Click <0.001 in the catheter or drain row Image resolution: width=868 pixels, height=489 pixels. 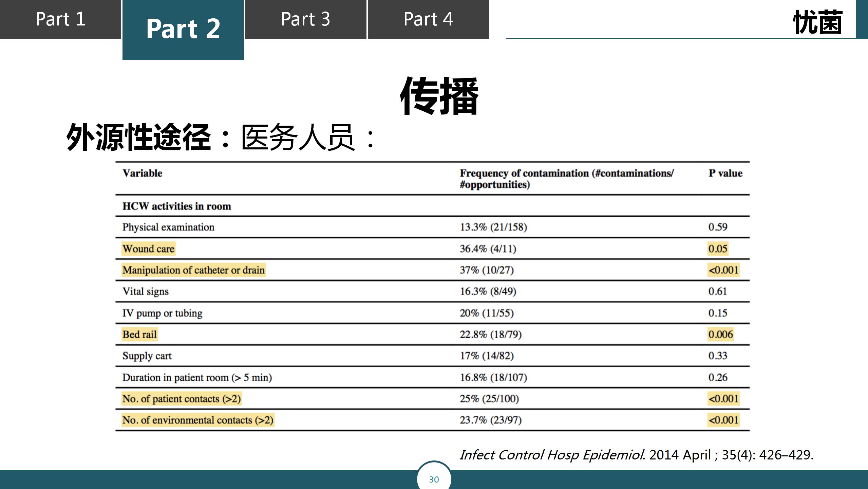point(723,270)
